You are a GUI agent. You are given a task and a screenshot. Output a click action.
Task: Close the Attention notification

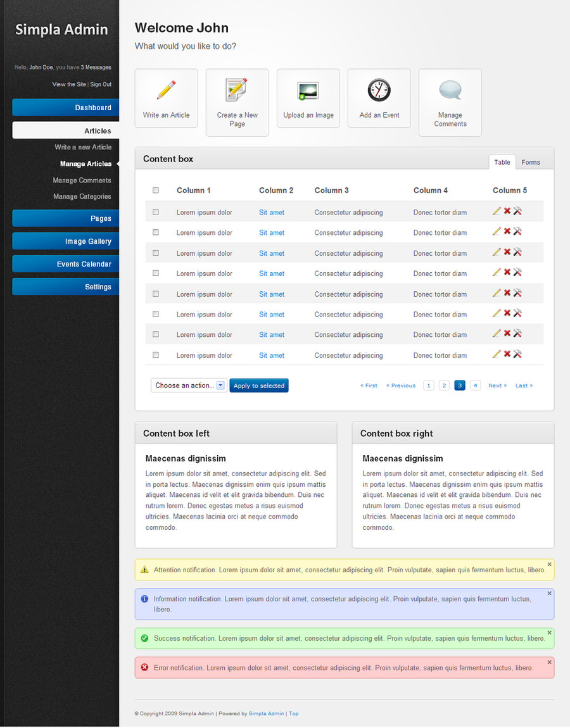click(549, 564)
